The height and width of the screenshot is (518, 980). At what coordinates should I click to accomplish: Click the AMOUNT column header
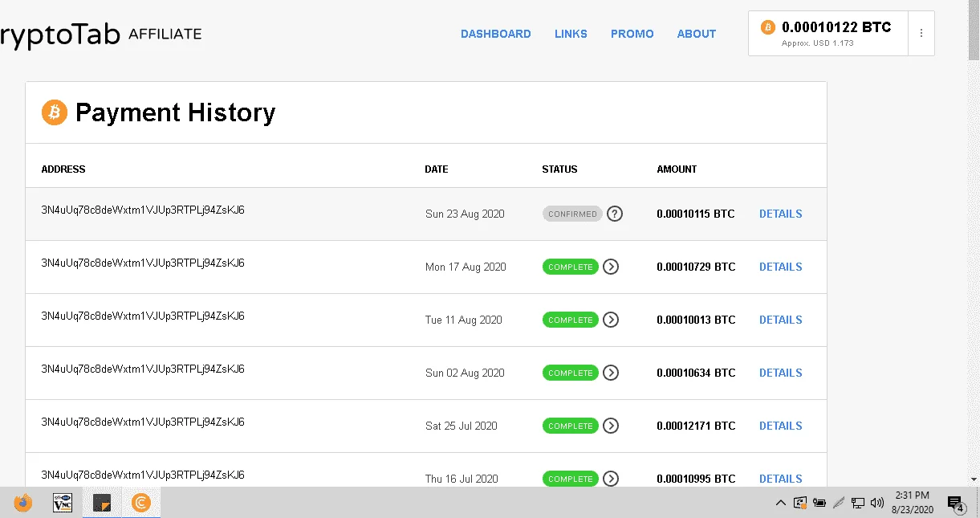[677, 169]
